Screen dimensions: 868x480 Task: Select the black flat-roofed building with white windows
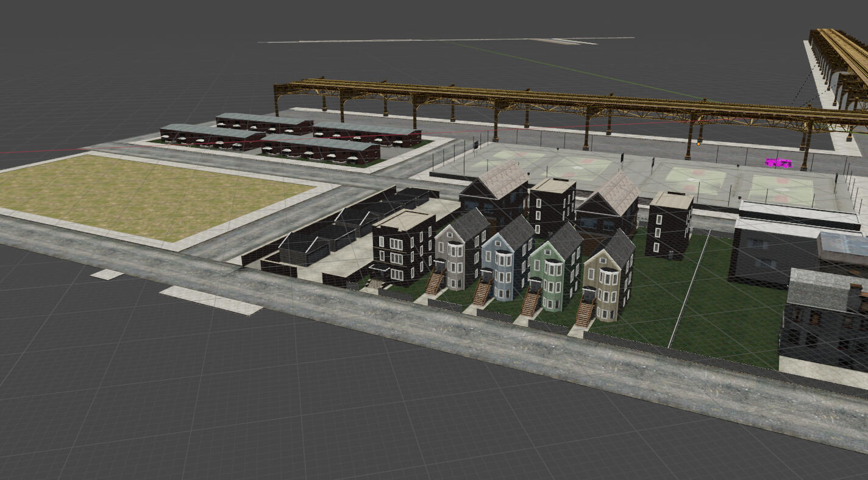[404, 246]
